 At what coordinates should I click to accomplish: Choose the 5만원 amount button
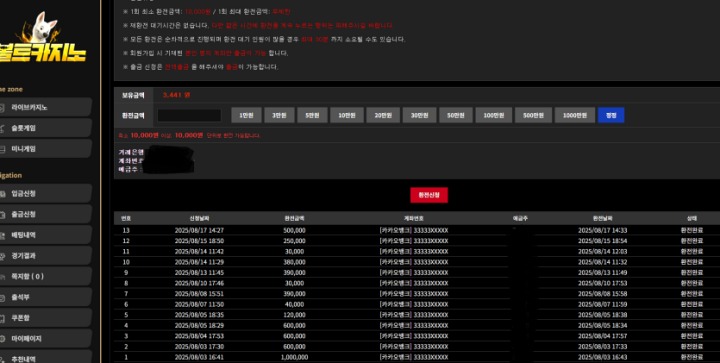pos(312,115)
